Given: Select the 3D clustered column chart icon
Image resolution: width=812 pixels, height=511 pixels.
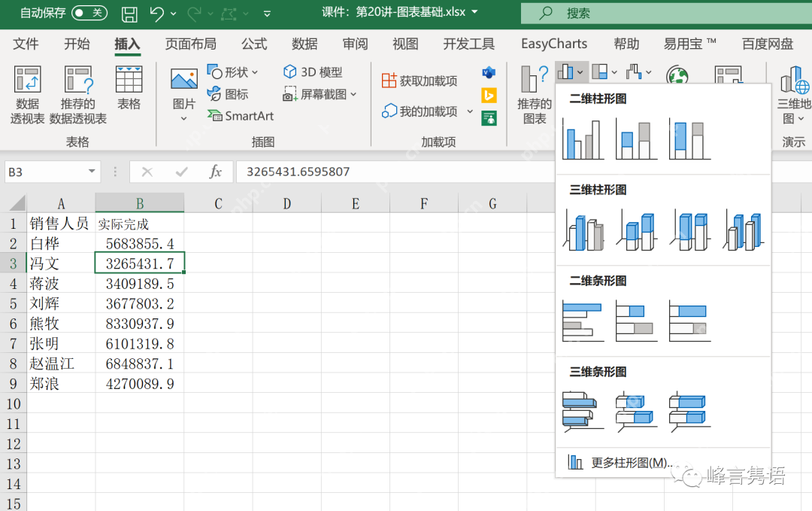Looking at the screenshot, I should [583, 230].
